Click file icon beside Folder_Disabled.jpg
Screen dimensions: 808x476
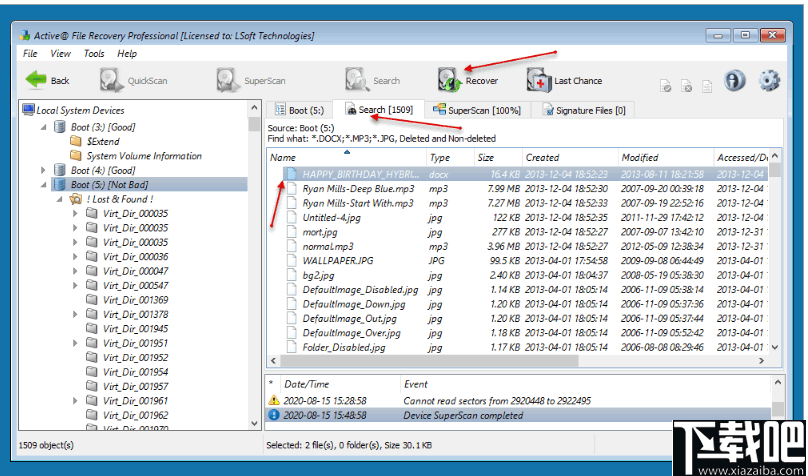tap(292, 347)
